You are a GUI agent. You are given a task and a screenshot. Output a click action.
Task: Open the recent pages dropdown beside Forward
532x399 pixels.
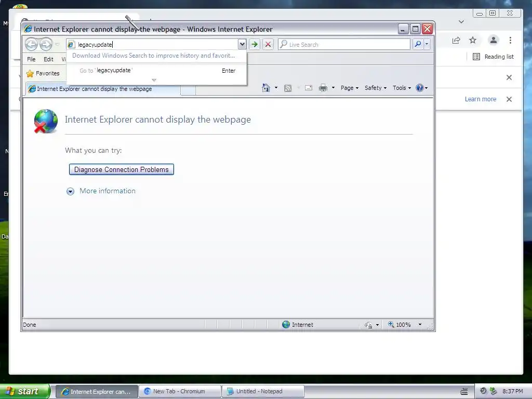pyautogui.click(x=57, y=45)
